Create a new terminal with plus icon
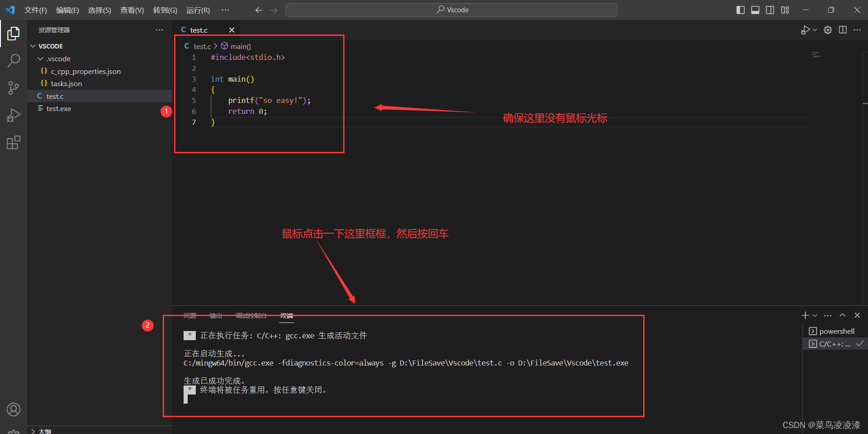Image resolution: width=868 pixels, height=434 pixels. (x=805, y=315)
